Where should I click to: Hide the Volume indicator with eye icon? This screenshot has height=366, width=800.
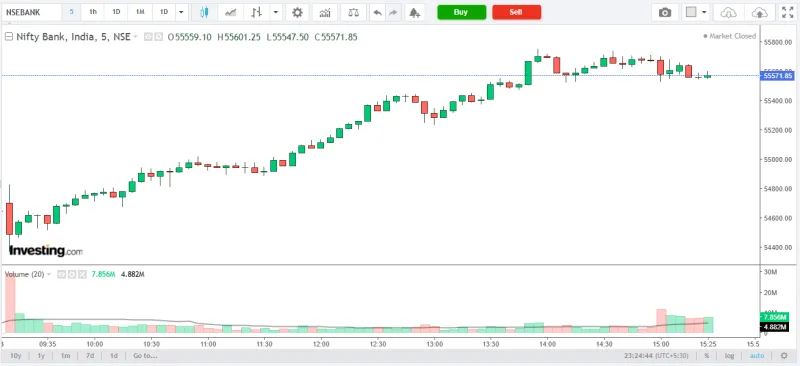point(62,275)
